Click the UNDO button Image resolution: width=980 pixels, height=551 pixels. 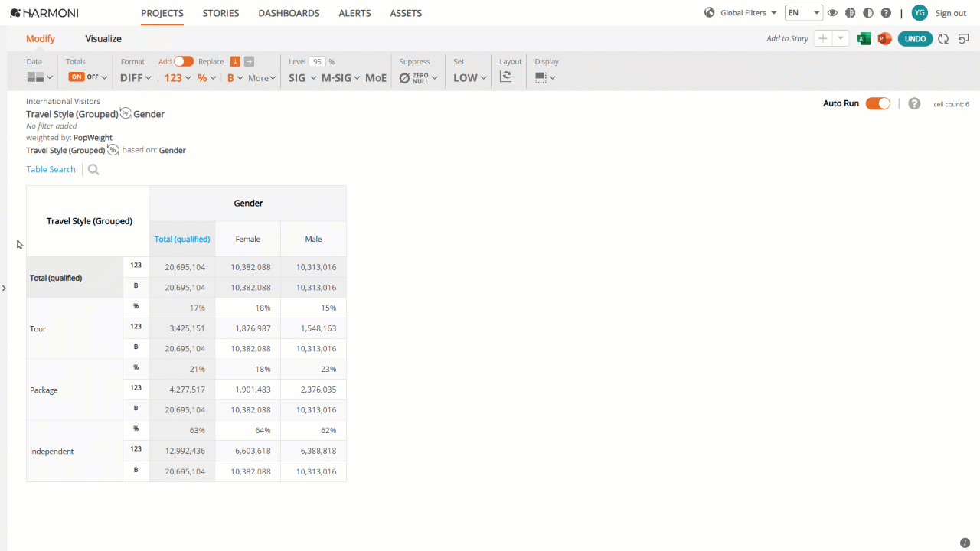pos(915,39)
